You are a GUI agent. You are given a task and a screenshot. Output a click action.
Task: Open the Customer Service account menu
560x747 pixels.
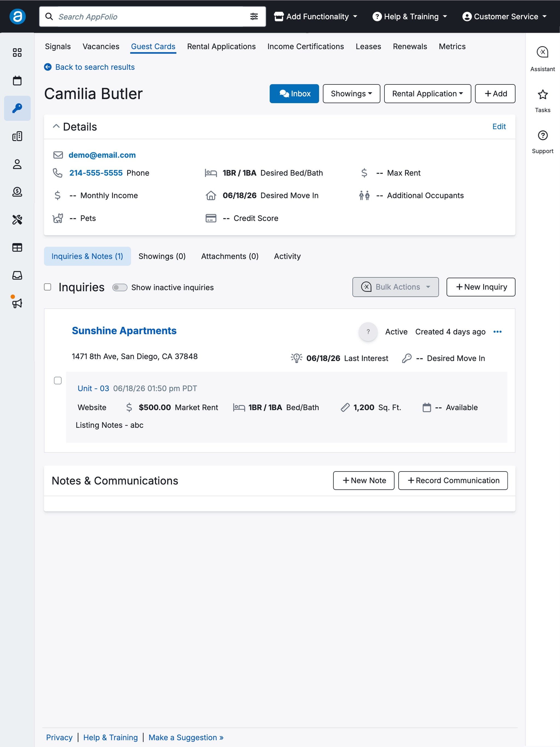(504, 16)
